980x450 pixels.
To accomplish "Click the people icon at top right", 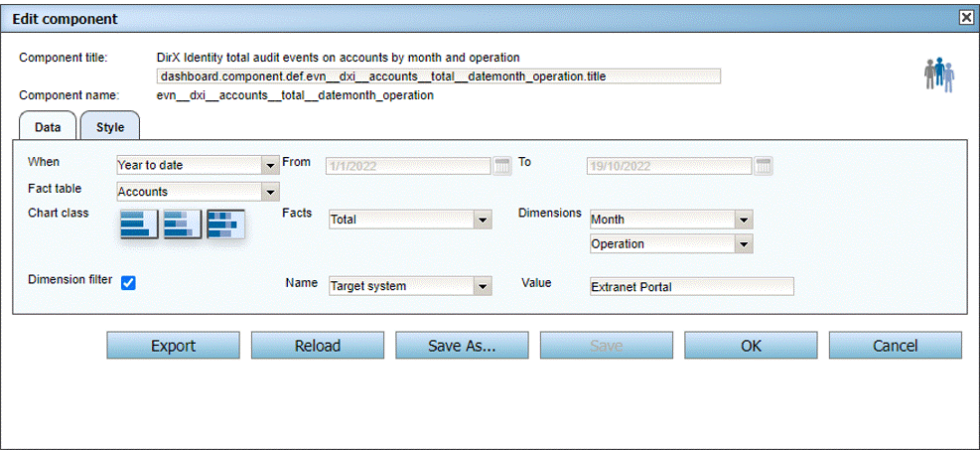I will tap(938, 75).
